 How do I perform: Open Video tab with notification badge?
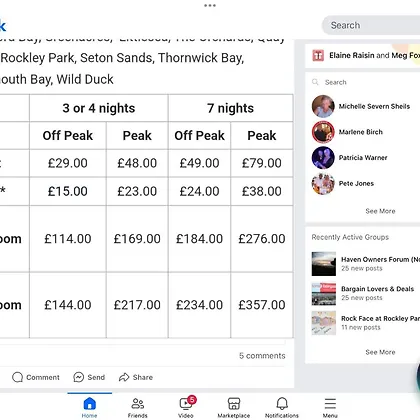[186, 406]
